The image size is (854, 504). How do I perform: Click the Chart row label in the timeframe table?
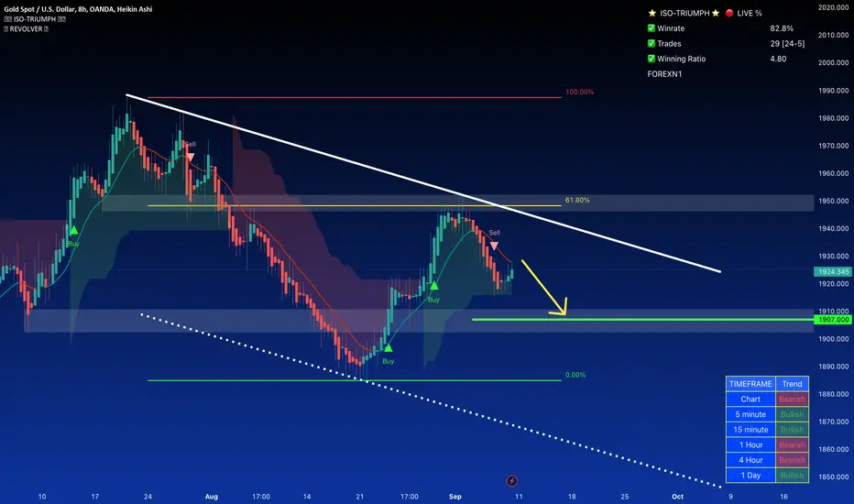[x=750, y=399]
